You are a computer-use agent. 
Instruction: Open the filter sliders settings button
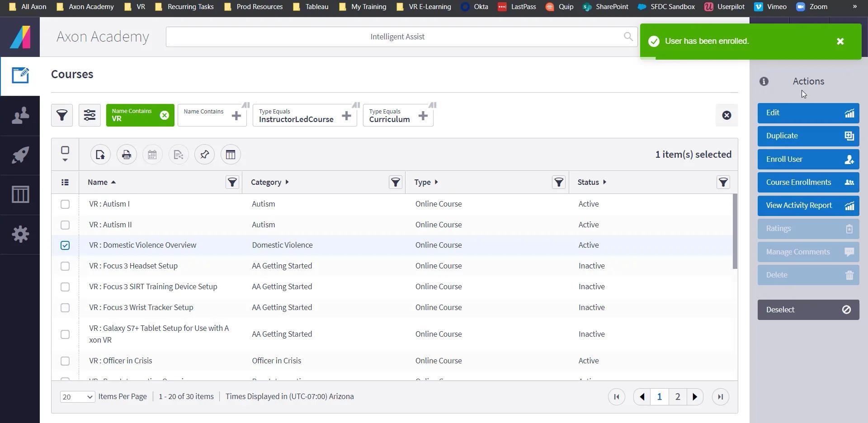90,115
